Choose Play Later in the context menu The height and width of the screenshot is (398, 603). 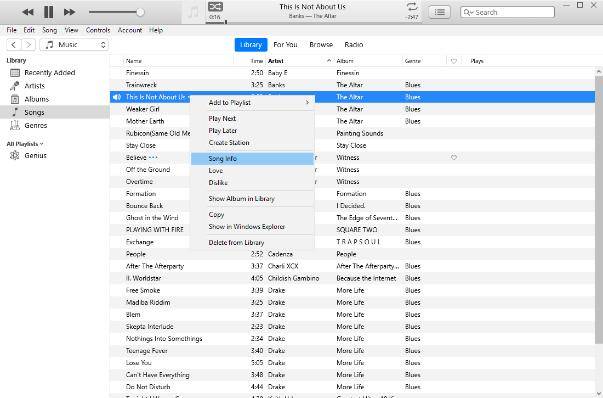tap(252, 131)
